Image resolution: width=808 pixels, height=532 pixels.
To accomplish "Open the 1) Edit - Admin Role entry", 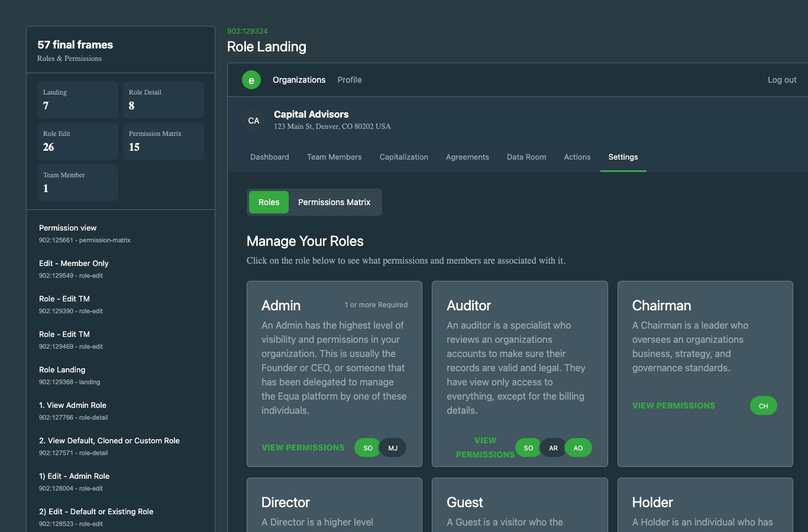I will (121, 482).
